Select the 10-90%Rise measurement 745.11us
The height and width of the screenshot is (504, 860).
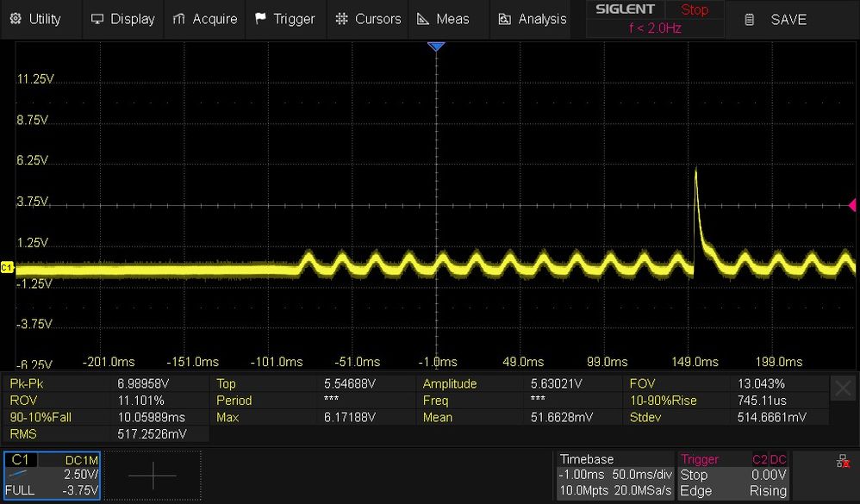726,401
